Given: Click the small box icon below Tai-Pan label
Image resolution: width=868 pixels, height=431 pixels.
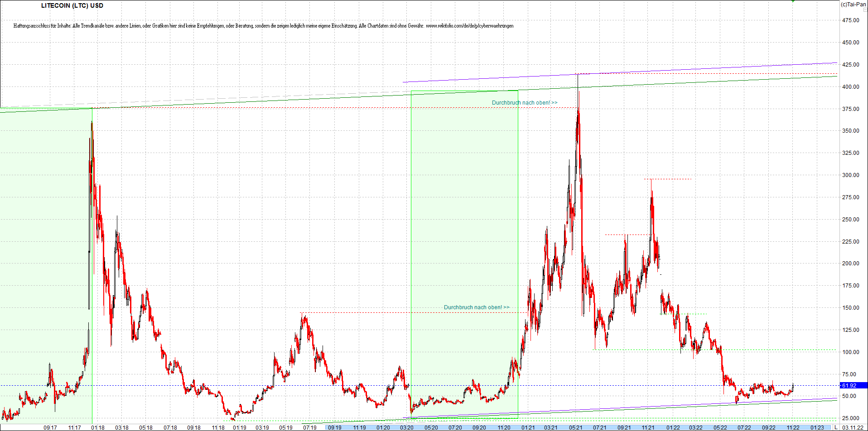Looking at the screenshot, I should pyautogui.click(x=865, y=10).
